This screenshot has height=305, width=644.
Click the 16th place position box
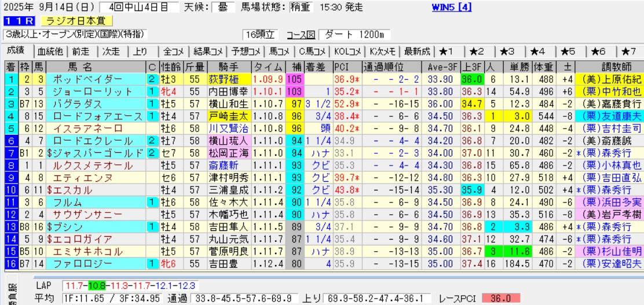(10, 263)
